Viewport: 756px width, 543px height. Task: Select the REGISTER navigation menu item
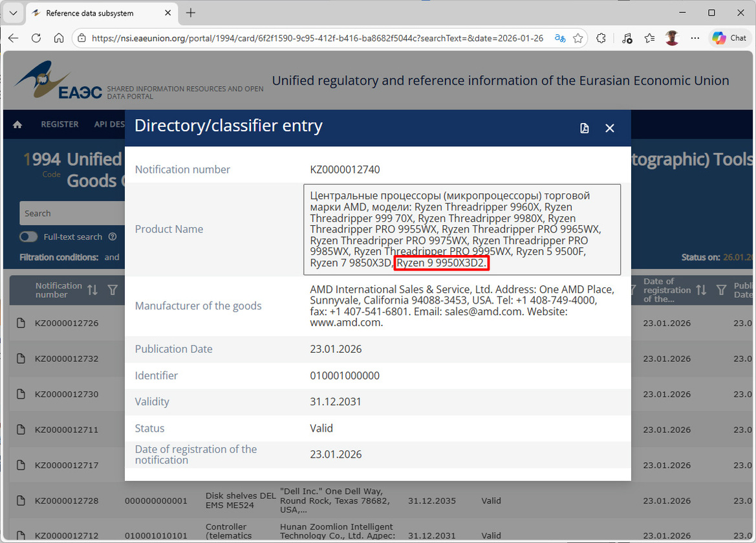pos(59,124)
